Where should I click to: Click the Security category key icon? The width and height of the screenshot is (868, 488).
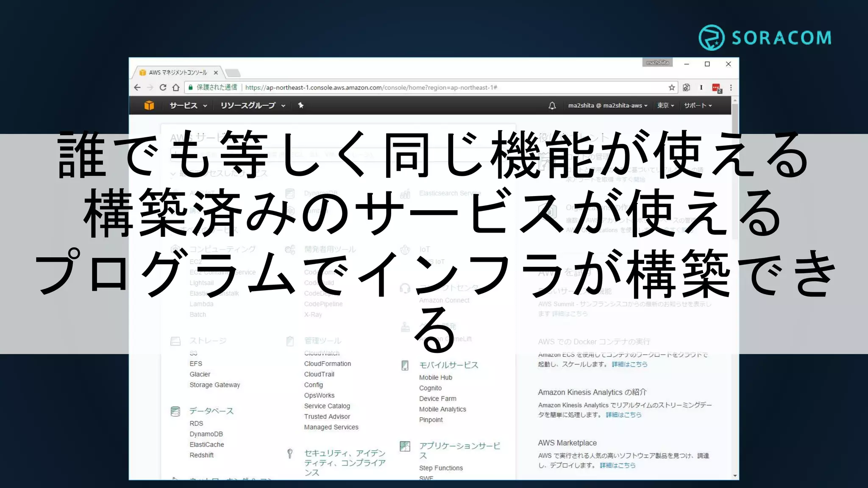tap(290, 454)
